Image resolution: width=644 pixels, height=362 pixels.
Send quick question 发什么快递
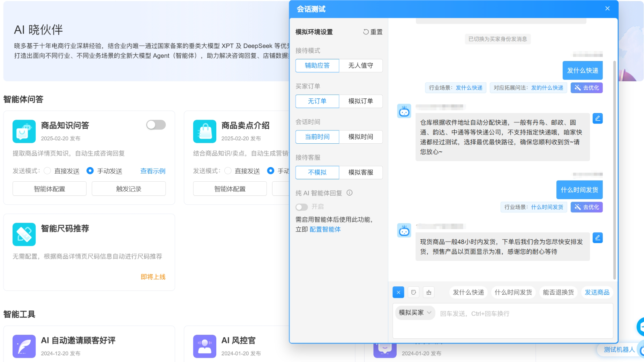468,292
